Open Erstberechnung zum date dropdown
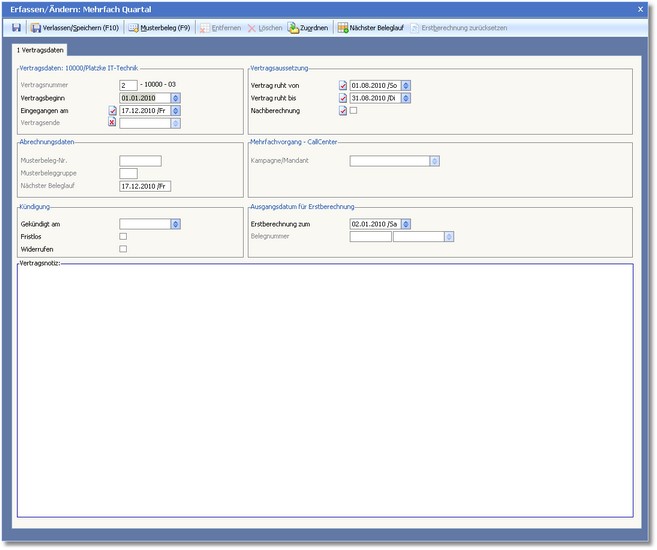657x550 pixels. pyautogui.click(x=406, y=224)
